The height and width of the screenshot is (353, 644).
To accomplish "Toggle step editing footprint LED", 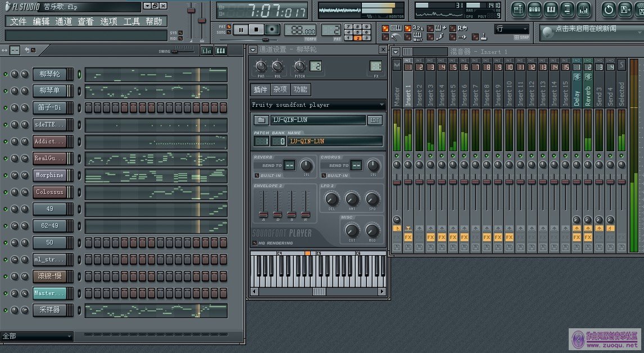I will click(x=430, y=37).
